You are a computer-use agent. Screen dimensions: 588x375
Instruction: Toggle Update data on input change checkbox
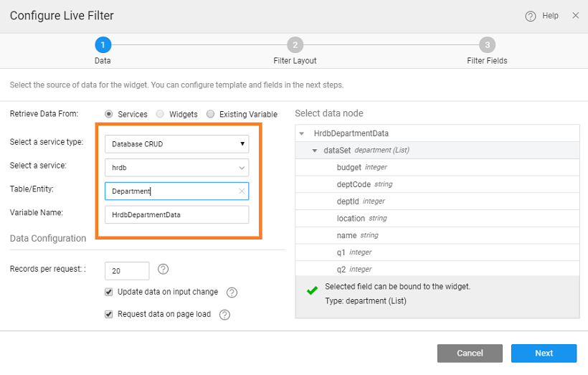109,292
